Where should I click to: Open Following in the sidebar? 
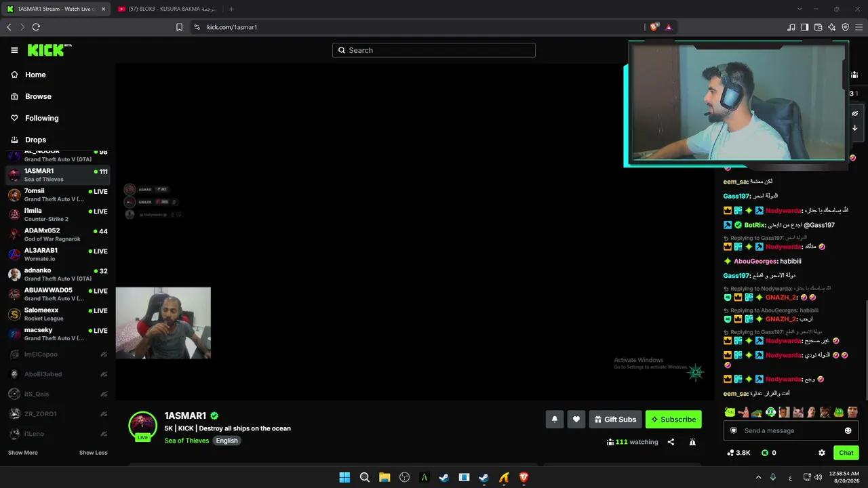(x=35, y=118)
